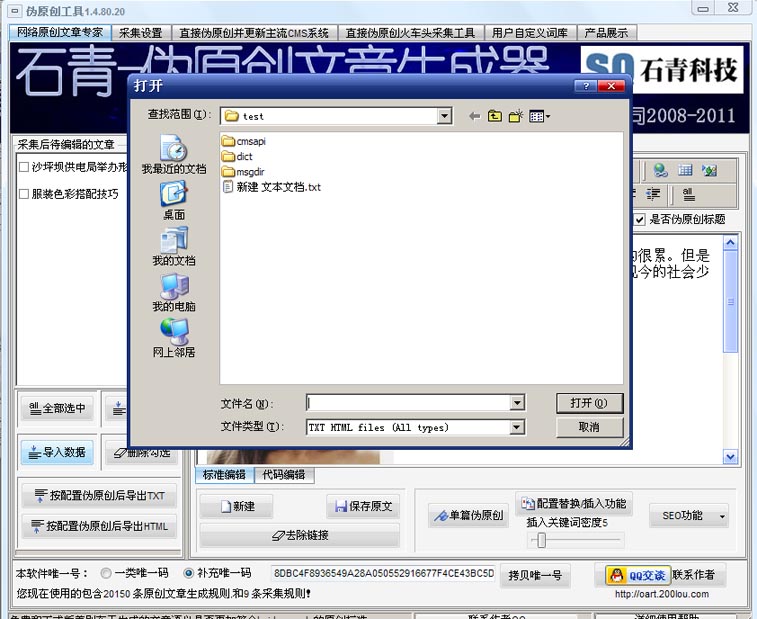
Task: Go back using the dialog's back arrow
Action: click(474, 116)
